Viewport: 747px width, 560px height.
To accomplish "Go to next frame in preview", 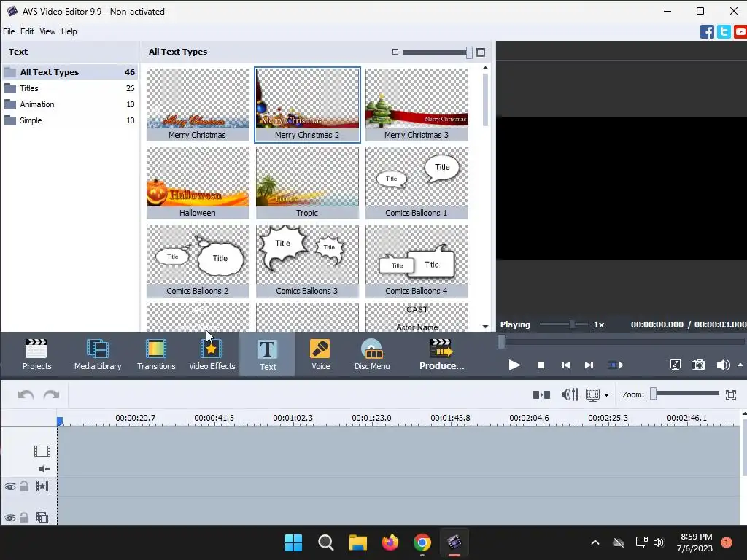I will coord(589,365).
